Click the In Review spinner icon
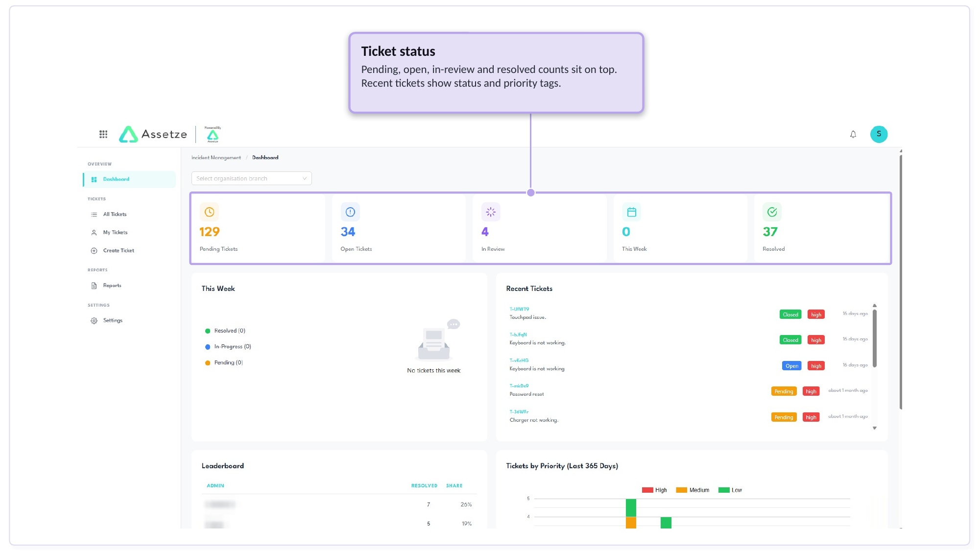Image resolution: width=980 pixels, height=551 pixels. pos(491,212)
